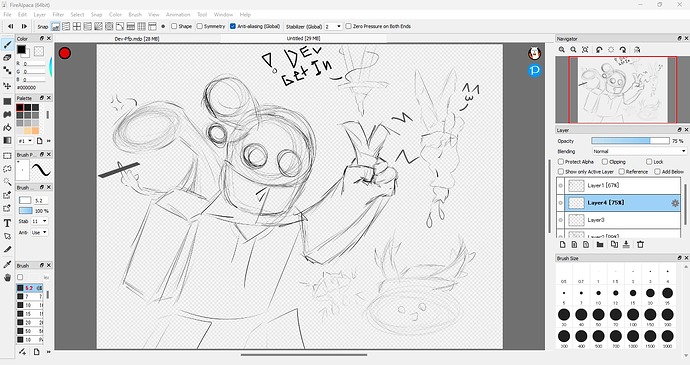
Task: Enable Clipping checkbox
Action: tap(605, 162)
